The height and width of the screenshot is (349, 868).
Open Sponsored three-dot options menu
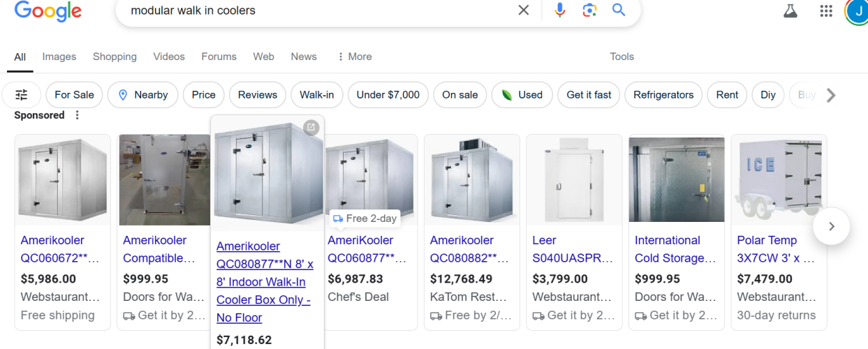point(78,115)
